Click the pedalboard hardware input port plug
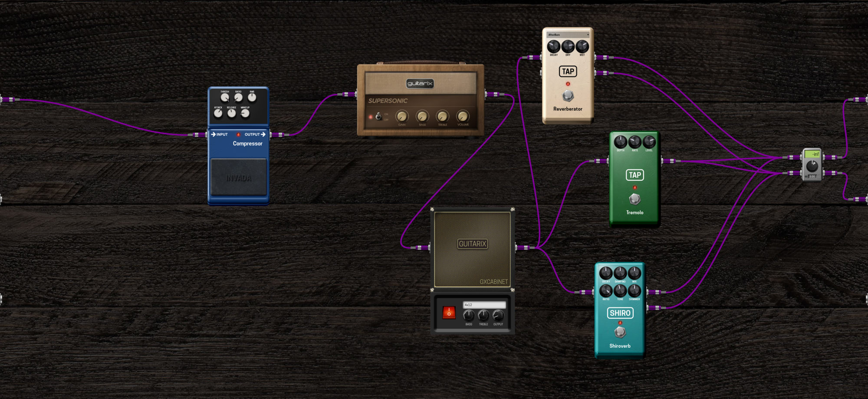The width and height of the screenshot is (868, 399). pyautogui.click(x=10, y=100)
